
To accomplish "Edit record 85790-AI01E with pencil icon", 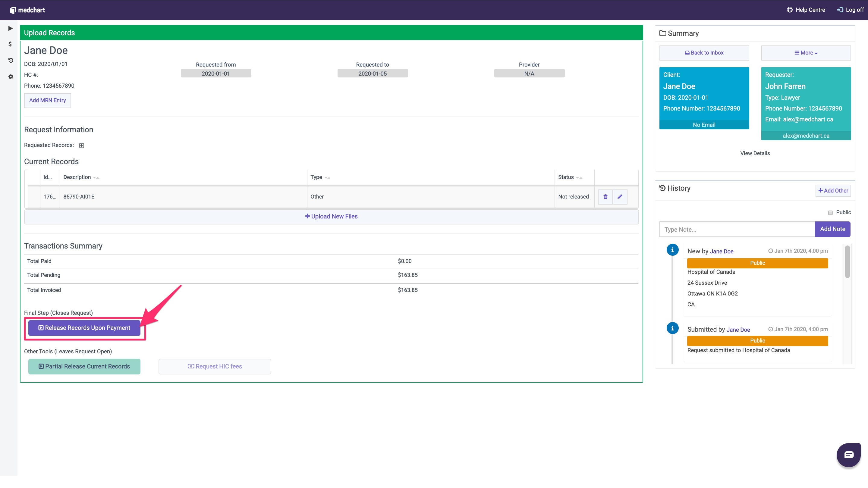I will 620,197.
